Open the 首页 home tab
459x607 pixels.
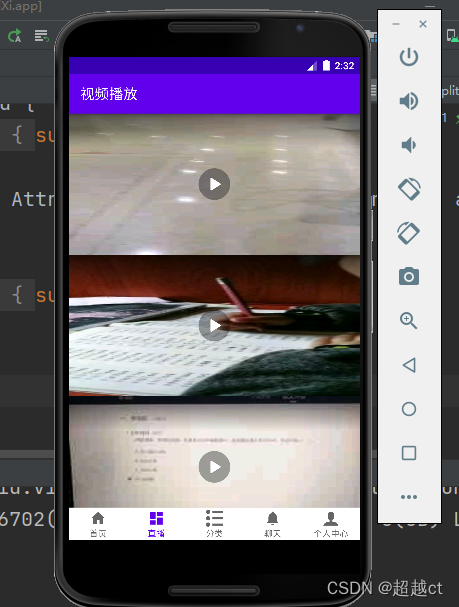[x=98, y=524]
